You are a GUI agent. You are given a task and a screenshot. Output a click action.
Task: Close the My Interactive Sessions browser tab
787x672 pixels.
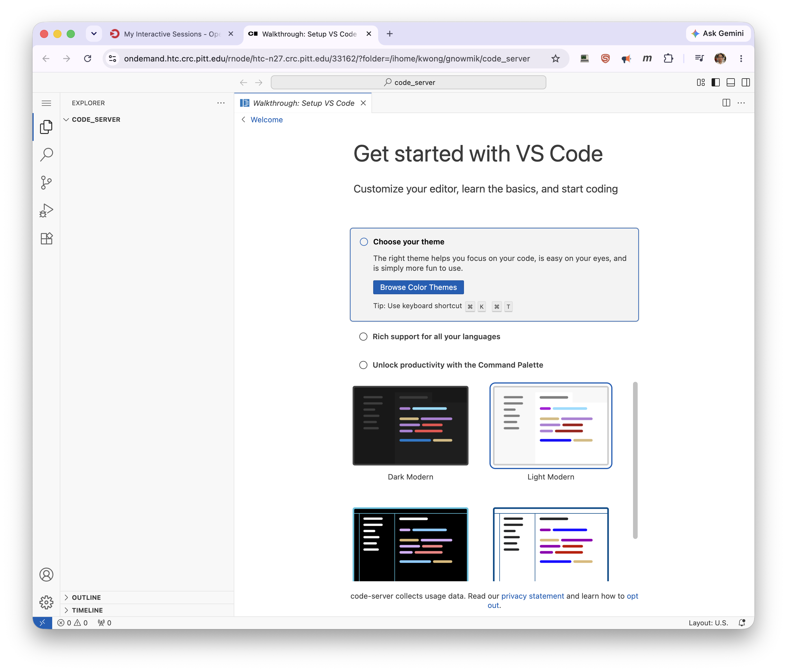231,34
